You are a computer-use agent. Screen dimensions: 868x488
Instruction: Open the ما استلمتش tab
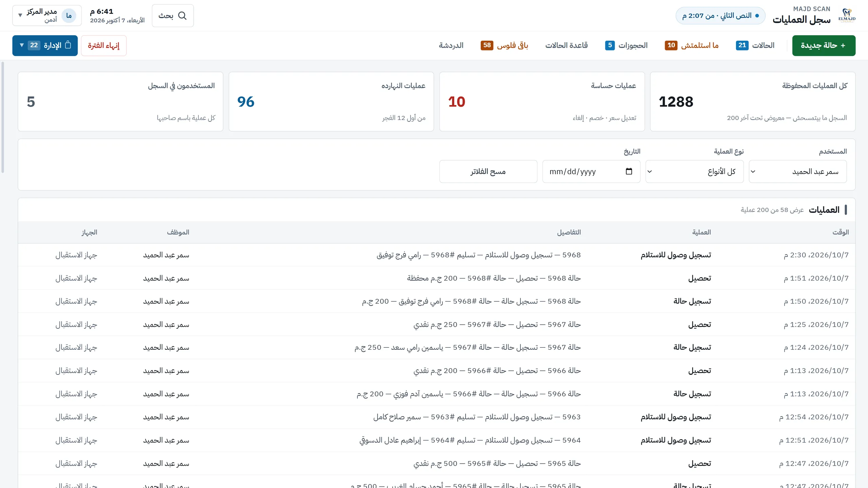(x=692, y=45)
